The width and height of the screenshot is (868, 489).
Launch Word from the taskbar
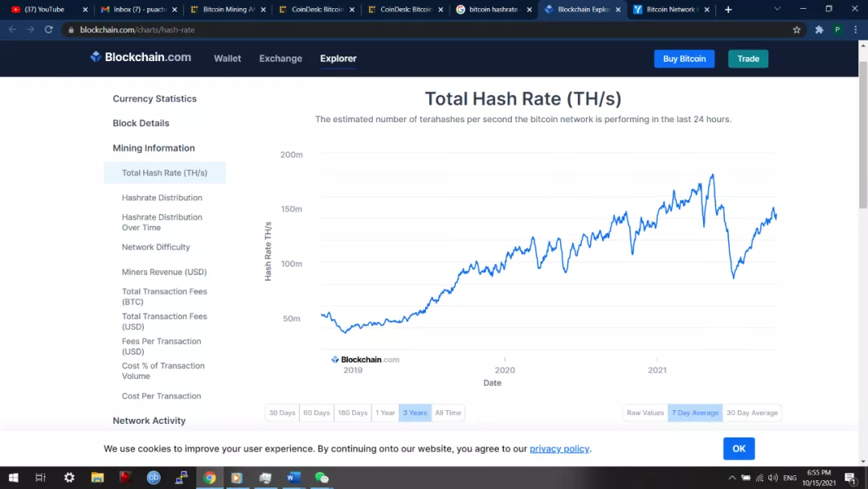[293, 478]
